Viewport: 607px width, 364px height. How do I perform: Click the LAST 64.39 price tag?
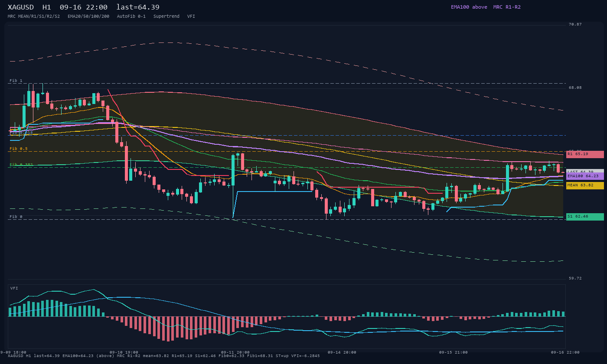[x=585, y=171]
